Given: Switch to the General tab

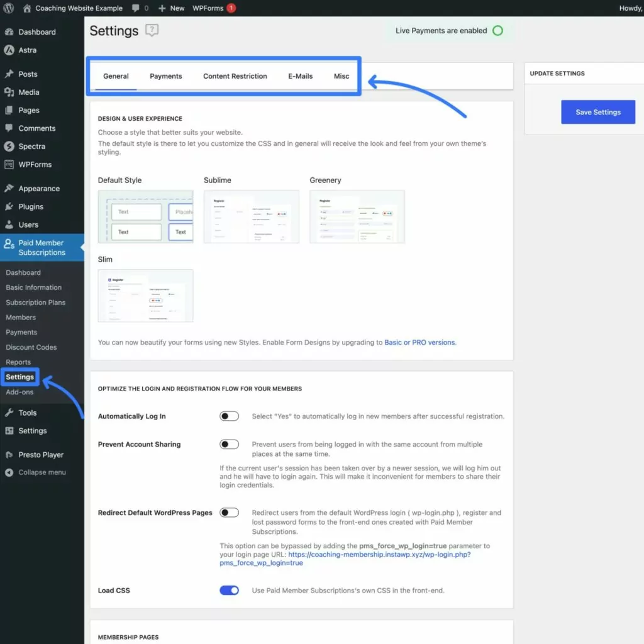Looking at the screenshot, I should point(116,76).
